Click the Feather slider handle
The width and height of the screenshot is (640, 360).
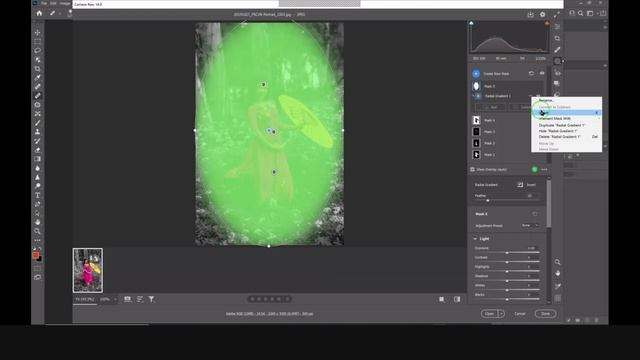(487, 200)
